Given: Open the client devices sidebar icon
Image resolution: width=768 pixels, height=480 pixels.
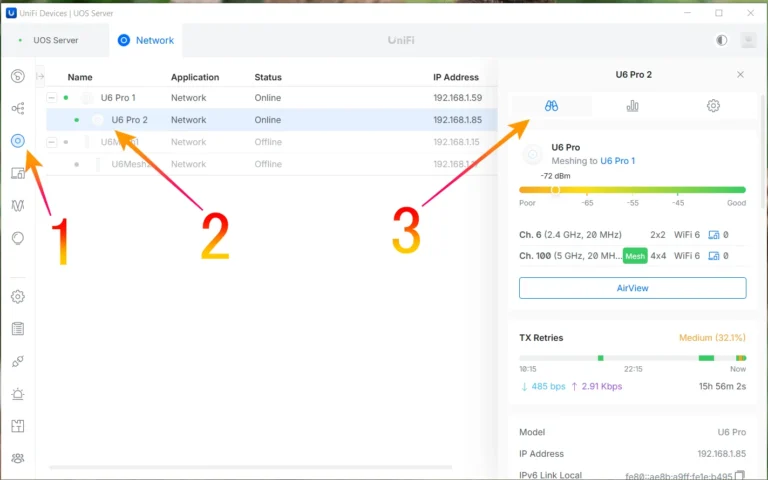Looking at the screenshot, I should [x=18, y=173].
